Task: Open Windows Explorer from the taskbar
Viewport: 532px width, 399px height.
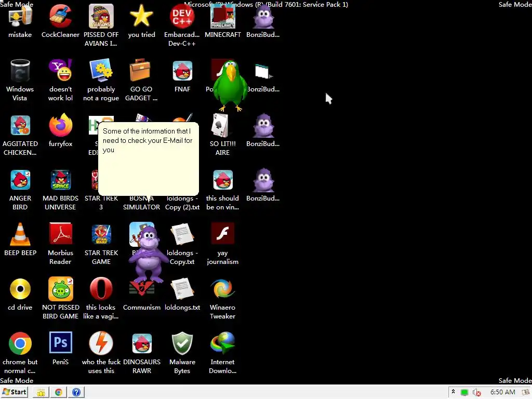Action: pos(41,392)
